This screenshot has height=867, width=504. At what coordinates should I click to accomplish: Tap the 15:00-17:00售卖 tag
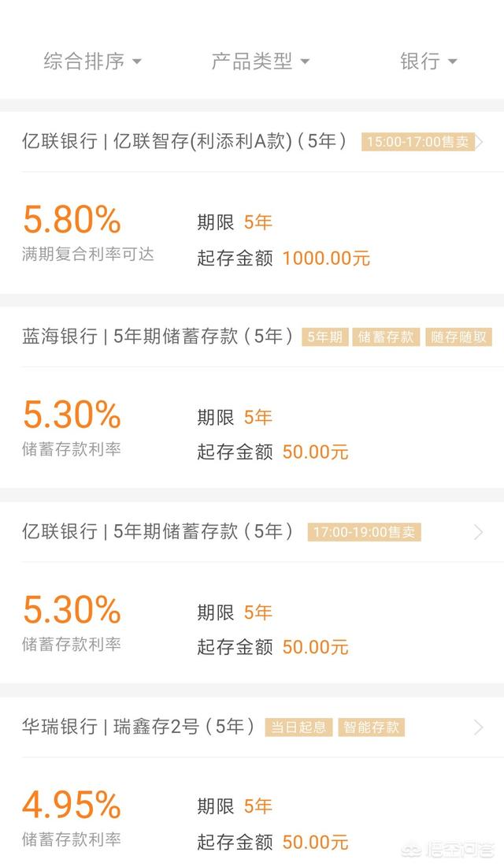point(417,142)
